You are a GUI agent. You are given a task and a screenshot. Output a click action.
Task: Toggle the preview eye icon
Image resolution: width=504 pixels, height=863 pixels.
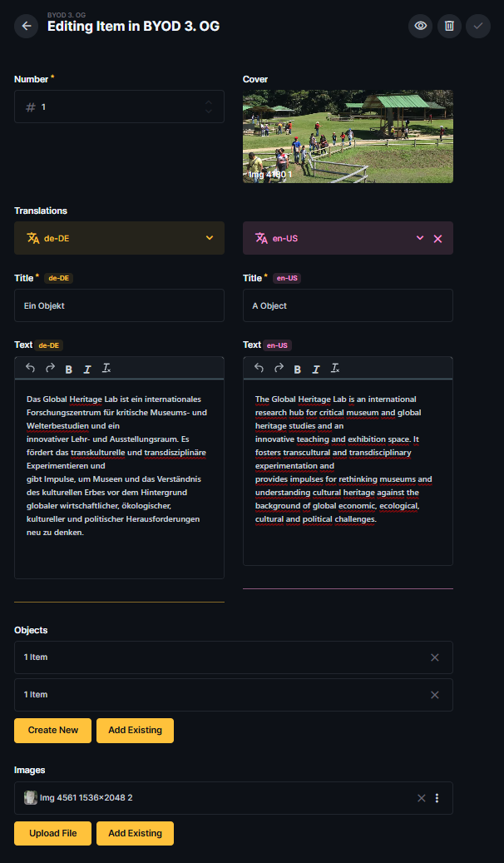[421, 26]
